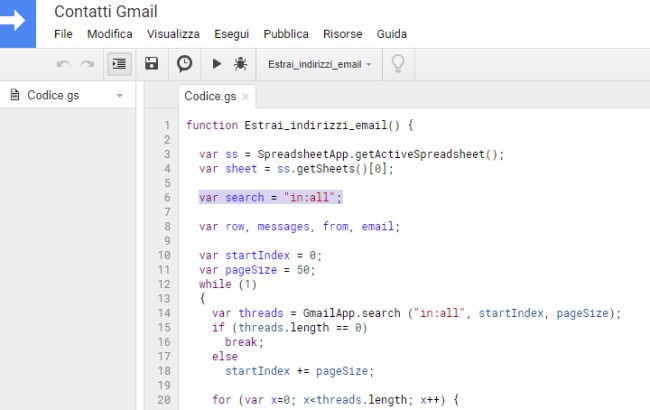Click line number 20 in gutter
This screenshot has width=650, height=410.
tap(164, 400)
